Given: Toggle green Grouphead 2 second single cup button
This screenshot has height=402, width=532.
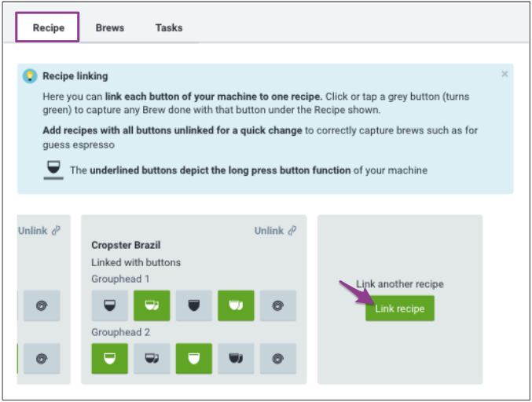Looking at the screenshot, I should pyautogui.click(x=194, y=359).
